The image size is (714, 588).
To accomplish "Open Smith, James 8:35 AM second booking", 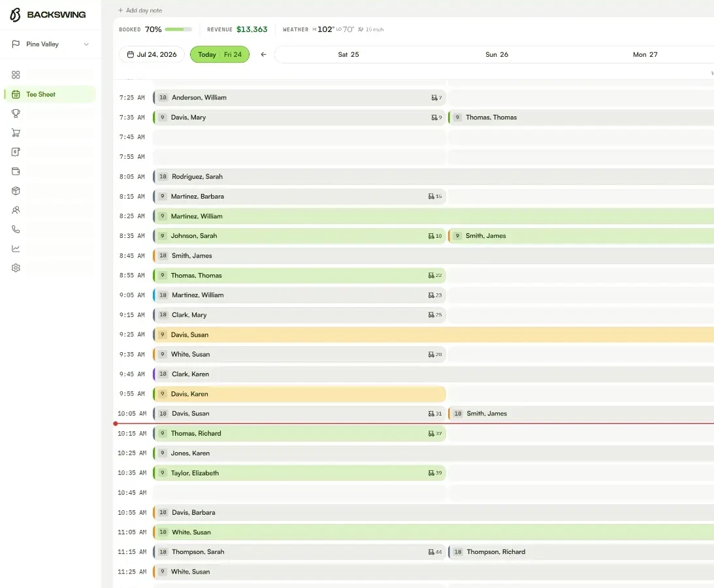I will tap(581, 236).
